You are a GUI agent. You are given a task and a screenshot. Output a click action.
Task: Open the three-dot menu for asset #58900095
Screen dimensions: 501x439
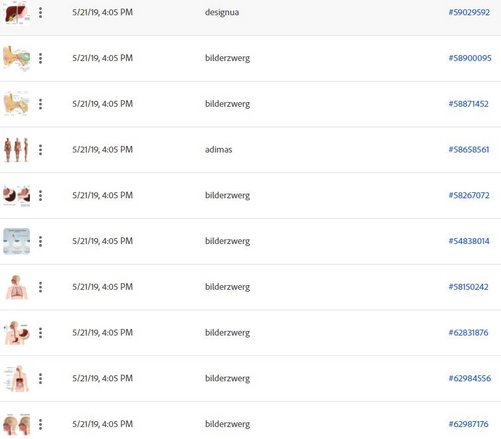40,58
